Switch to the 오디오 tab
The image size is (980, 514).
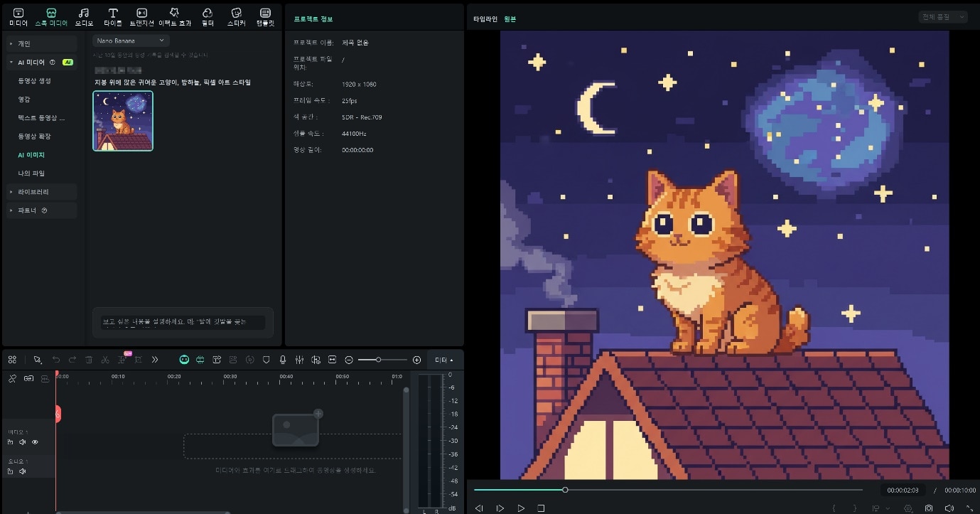click(x=83, y=14)
